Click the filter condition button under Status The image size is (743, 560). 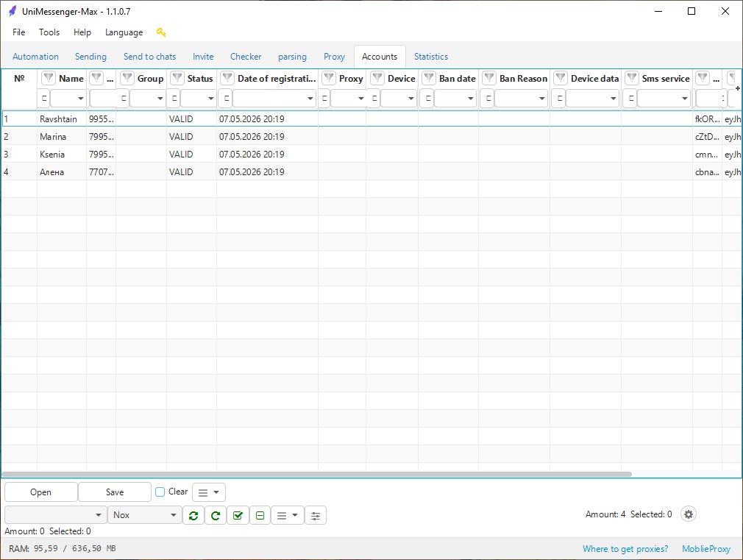174,98
